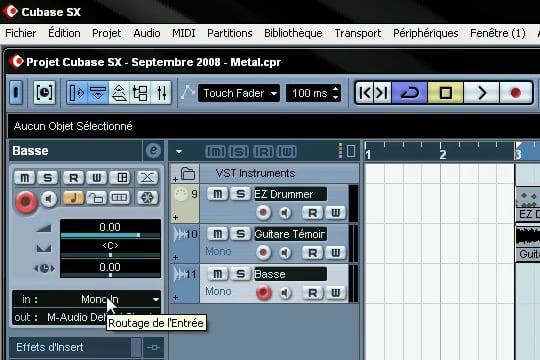
Task: Click the Inspector auto fades icon
Action: (147, 178)
